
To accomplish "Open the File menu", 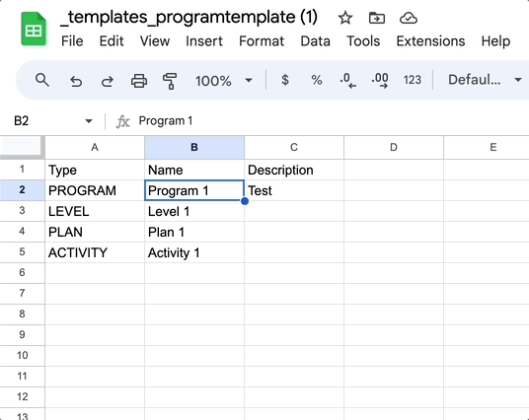I will pos(72,41).
